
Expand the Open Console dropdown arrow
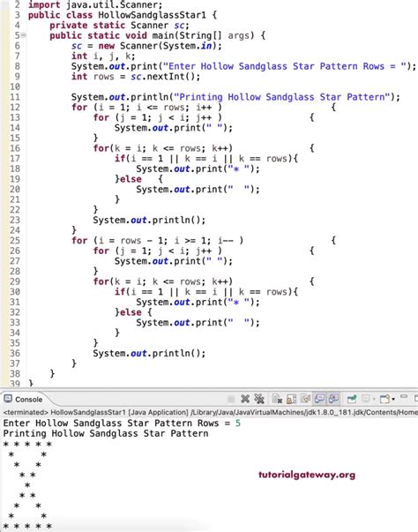coord(393,399)
